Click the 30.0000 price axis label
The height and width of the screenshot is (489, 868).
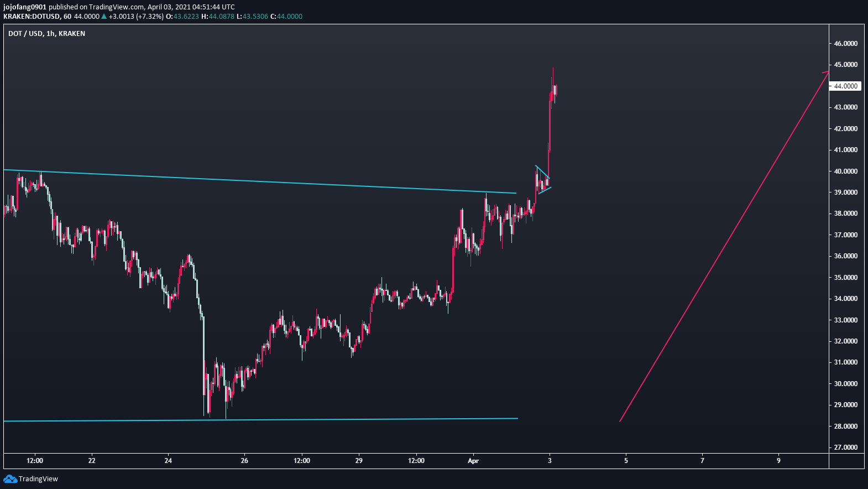846,384
